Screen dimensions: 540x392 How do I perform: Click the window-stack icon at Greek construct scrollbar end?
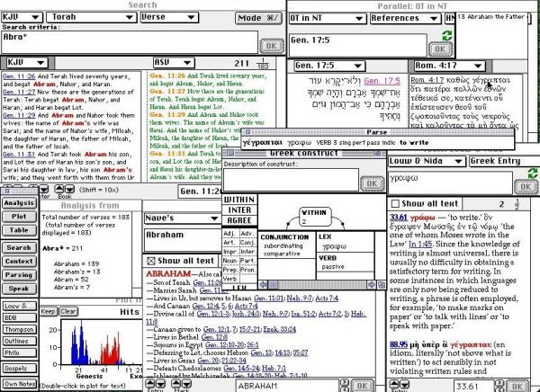click(x=382, y=285)
